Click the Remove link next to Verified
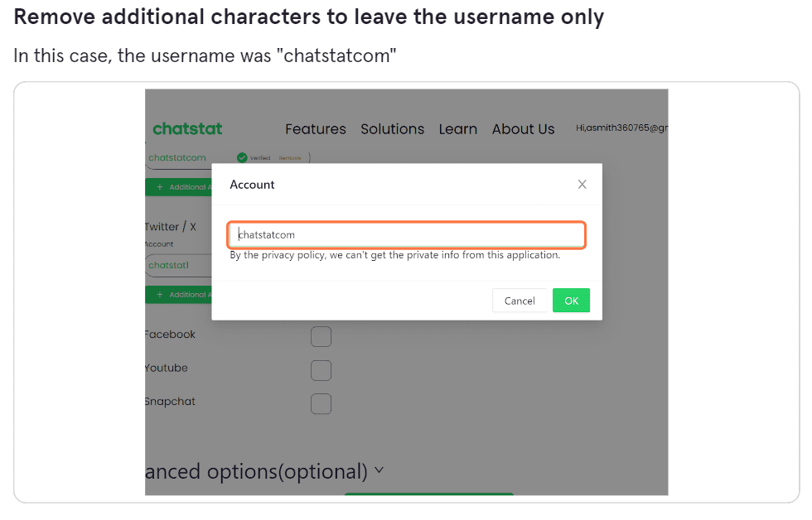Screen dimensions: 812x520 290,158
